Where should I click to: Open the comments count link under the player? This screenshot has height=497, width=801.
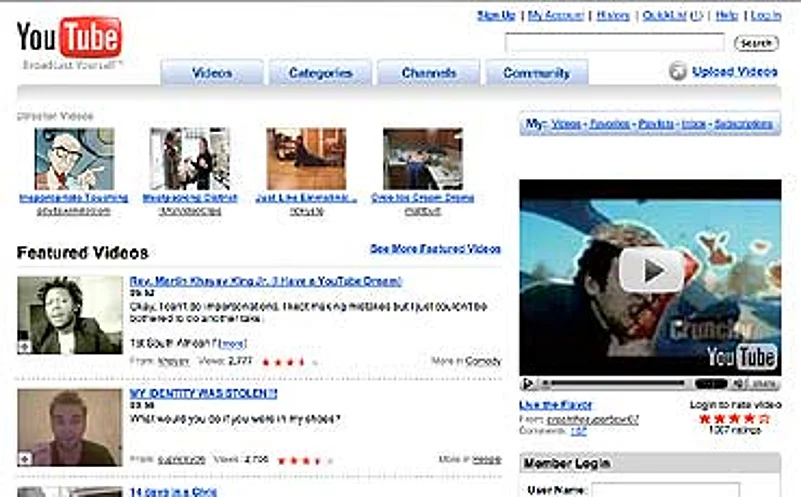click(578, 432)
